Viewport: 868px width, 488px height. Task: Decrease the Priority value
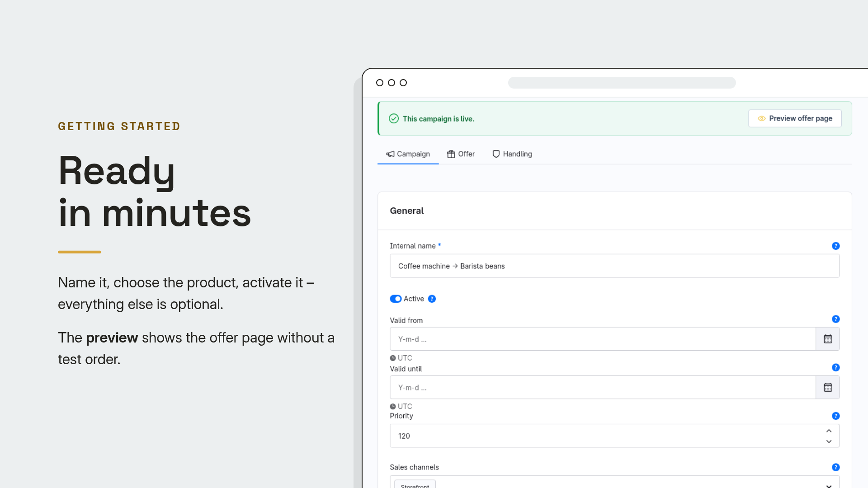pos(829,441)
